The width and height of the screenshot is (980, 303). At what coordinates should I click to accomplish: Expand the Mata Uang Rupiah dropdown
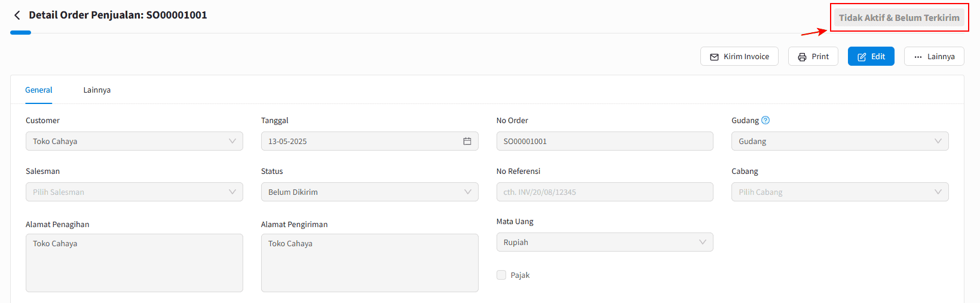[605, 242]
